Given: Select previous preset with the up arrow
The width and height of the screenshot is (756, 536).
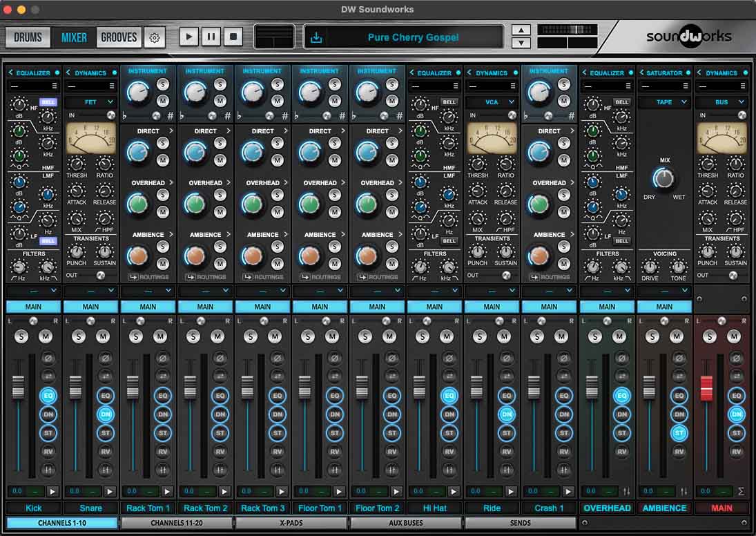Looking at the screenshot, I should click(x=521, y=30).
